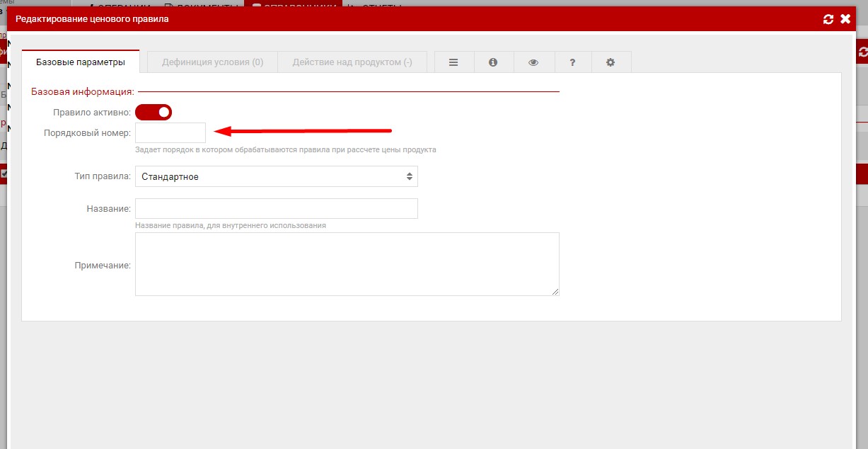Open the list menu icon tab
Screen dimensions: 868x449
coord(453,62)
